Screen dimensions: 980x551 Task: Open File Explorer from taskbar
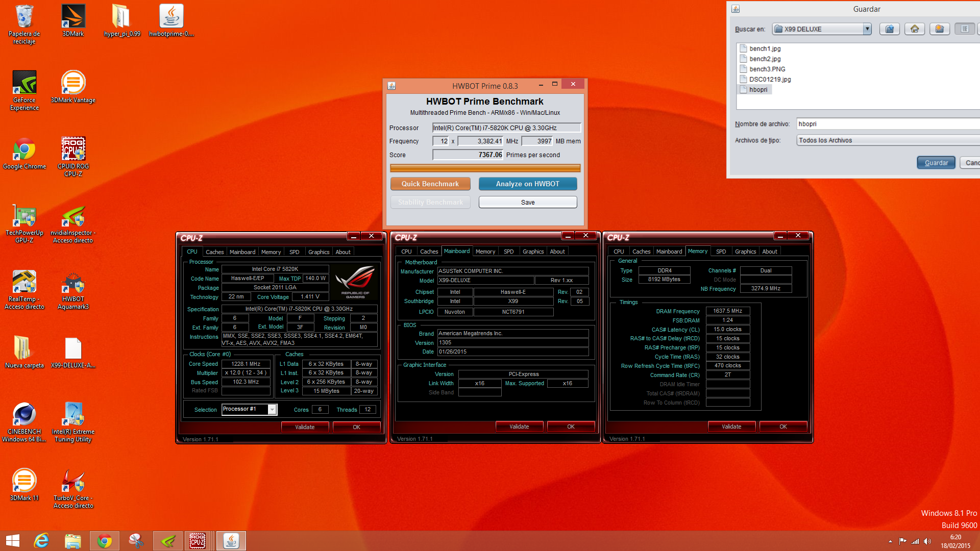[x=73, y=541]
